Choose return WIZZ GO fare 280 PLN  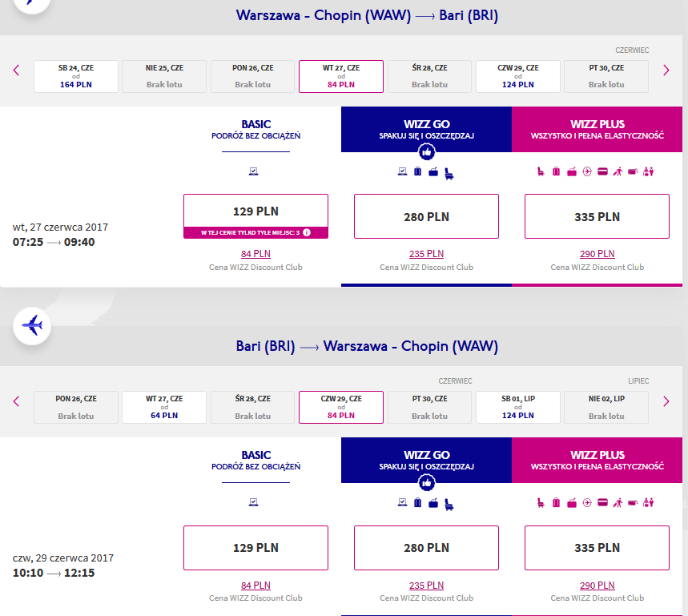pos(426,548)
